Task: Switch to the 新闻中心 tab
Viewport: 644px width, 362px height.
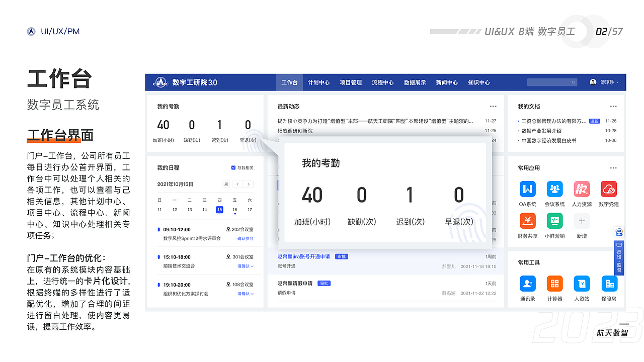Action: (447, 82)
